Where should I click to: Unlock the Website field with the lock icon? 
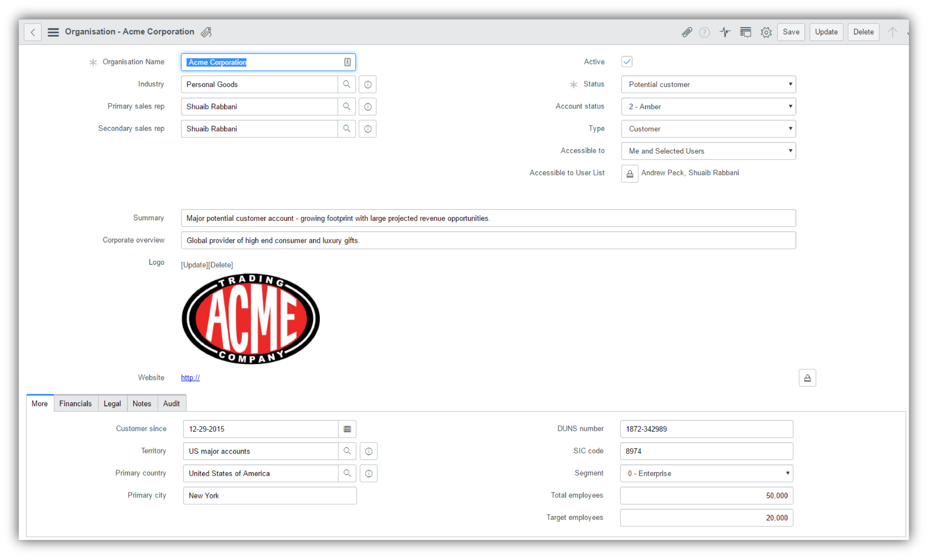tap(807, 378)
